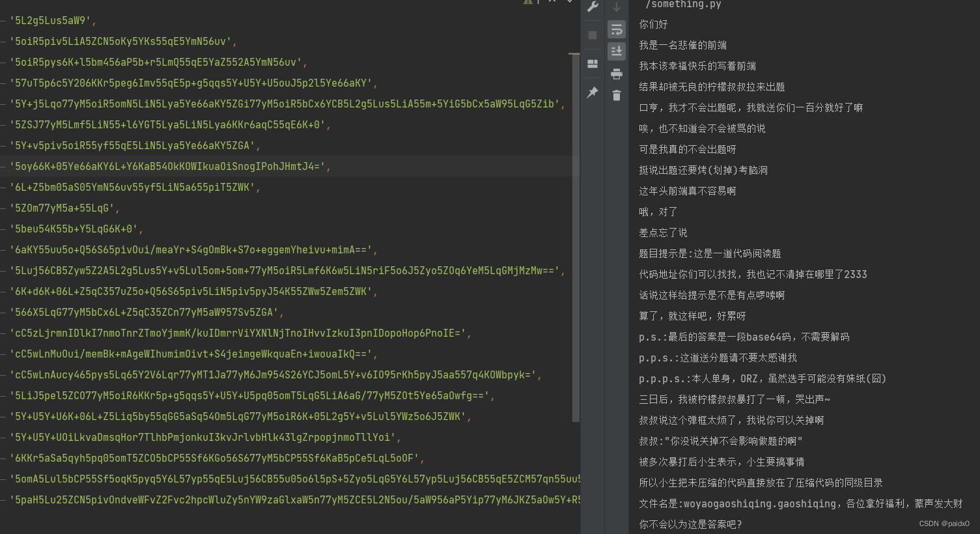Pin the console tab with the pin icon
This screenshot has width=980, height=534.
593,92
